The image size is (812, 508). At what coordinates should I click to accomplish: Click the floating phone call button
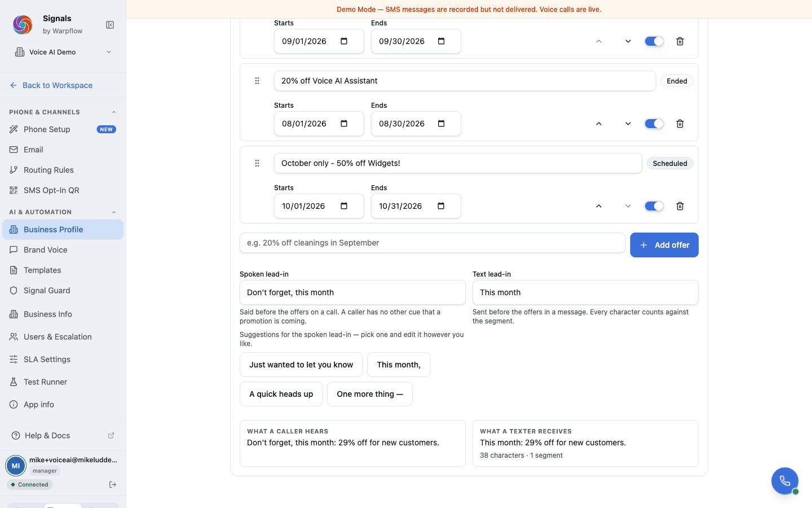785,481
